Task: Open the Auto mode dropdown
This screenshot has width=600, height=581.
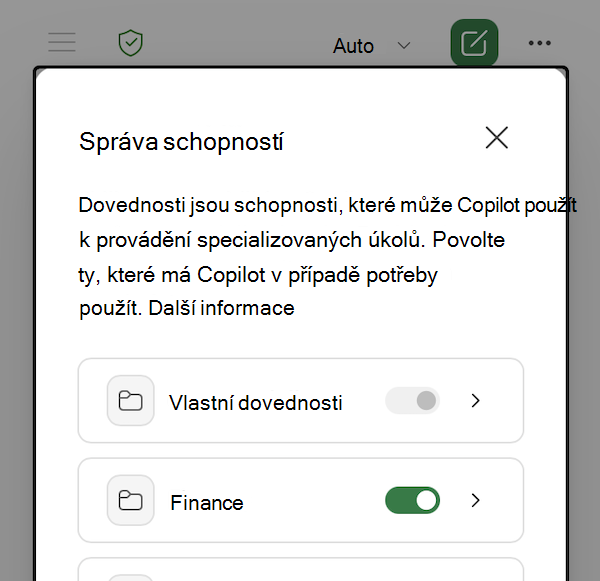Action: 372,46
